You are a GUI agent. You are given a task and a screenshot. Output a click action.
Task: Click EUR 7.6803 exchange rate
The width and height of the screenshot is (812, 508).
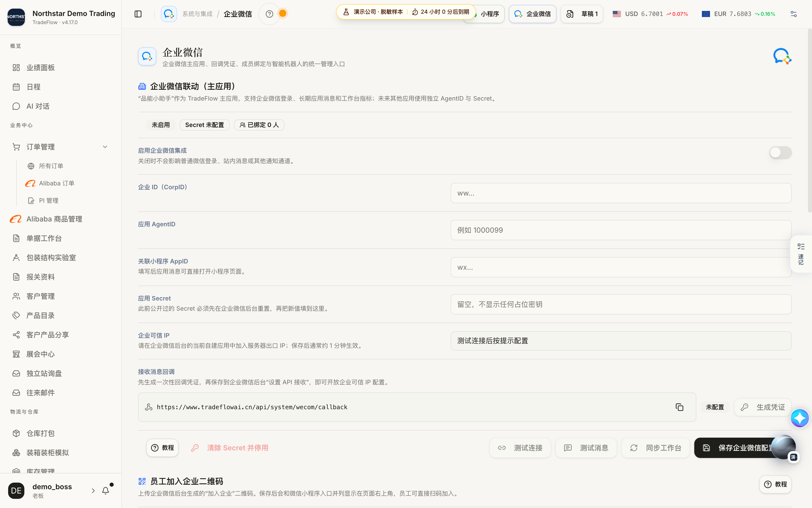(738, 14)
